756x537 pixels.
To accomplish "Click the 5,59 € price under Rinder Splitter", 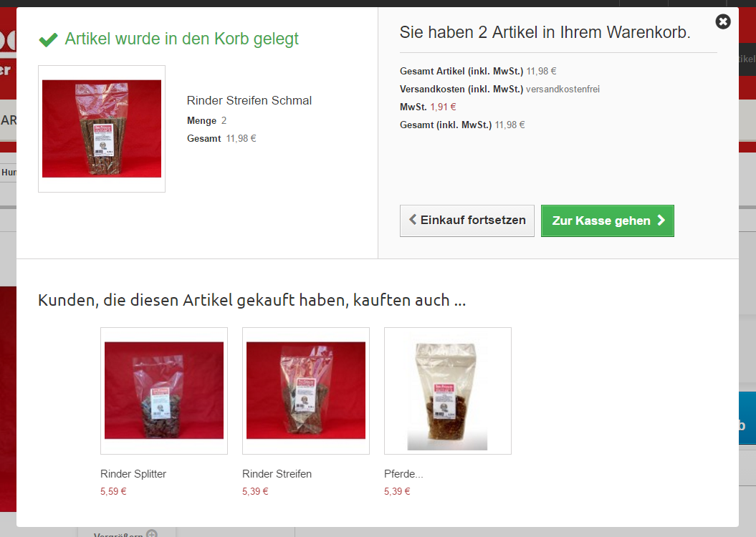I will point(113,491).
